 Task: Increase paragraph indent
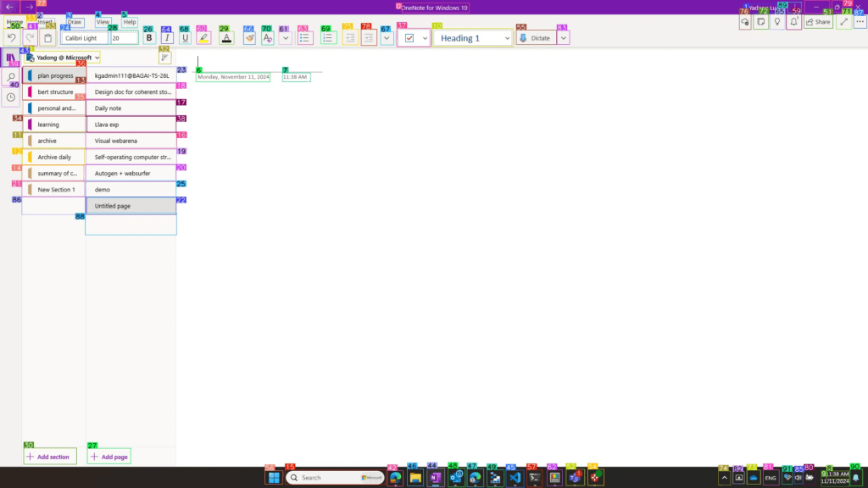tap(369, 38)
